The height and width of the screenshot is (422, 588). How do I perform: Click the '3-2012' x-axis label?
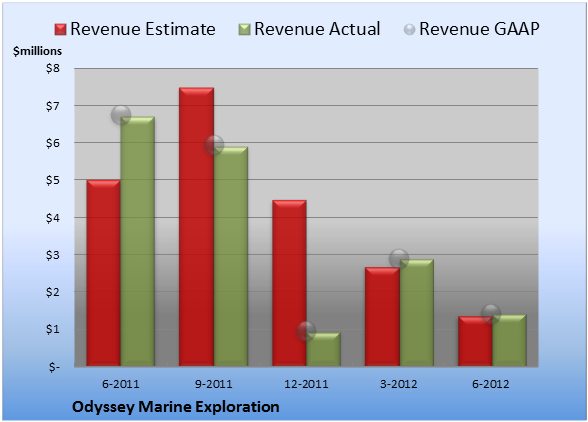pyautogui.click(x=399, y=384)
